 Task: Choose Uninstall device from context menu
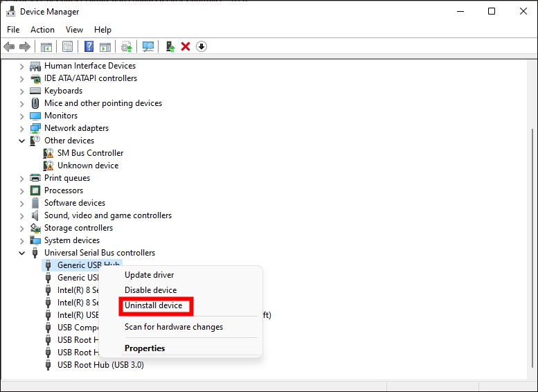[x=154, y=305]
